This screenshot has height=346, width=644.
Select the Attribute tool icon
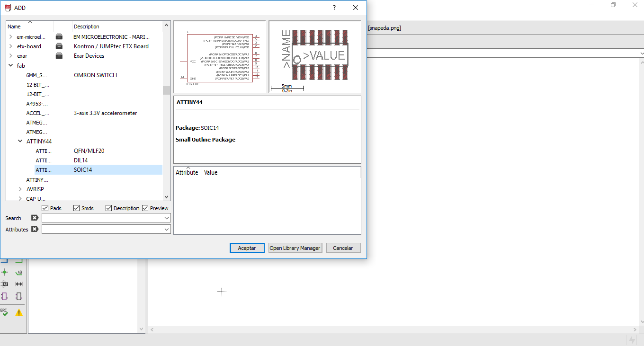(5, 284)
